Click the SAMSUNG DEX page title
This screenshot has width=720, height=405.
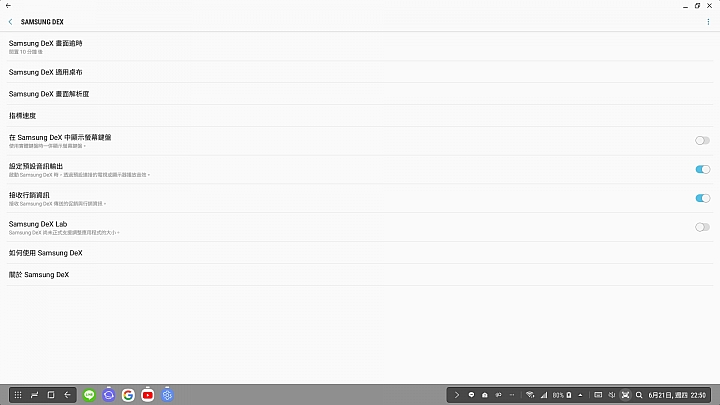pos(42,22)
